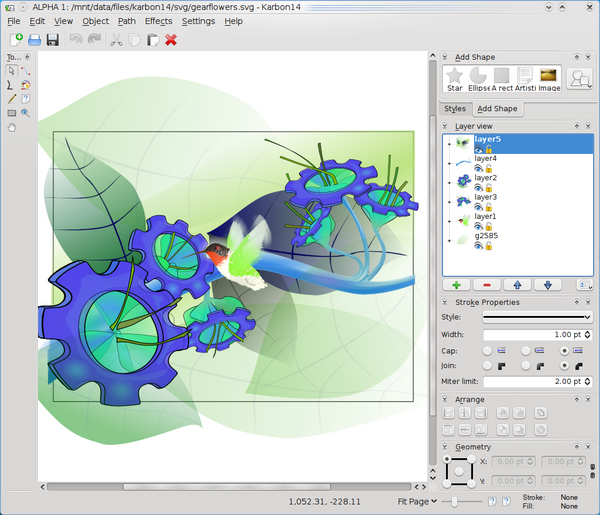
Task: Click the Save floppy disk icon
Action: point(53,40)
